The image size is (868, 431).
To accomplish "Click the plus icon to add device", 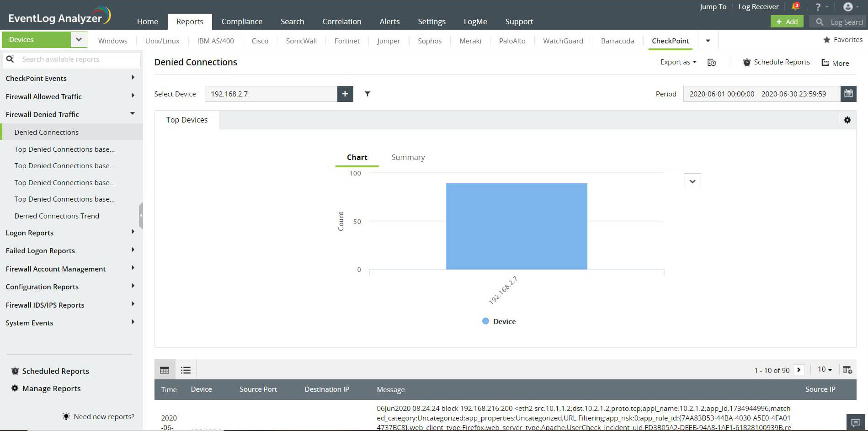I will tap(345, 94).
